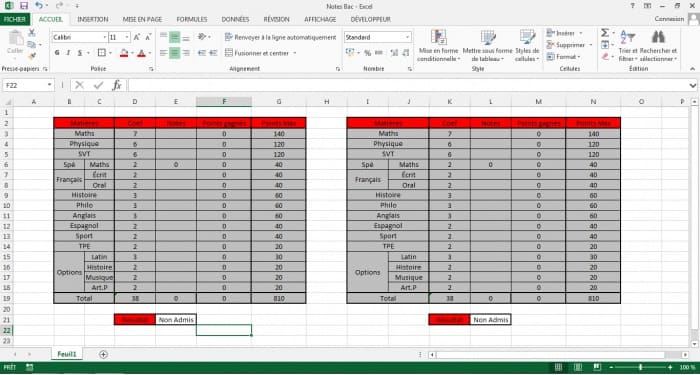The image size is (700, 375).
Task: Apply percent style with the % icon
Action: click(x=367, y=53)
